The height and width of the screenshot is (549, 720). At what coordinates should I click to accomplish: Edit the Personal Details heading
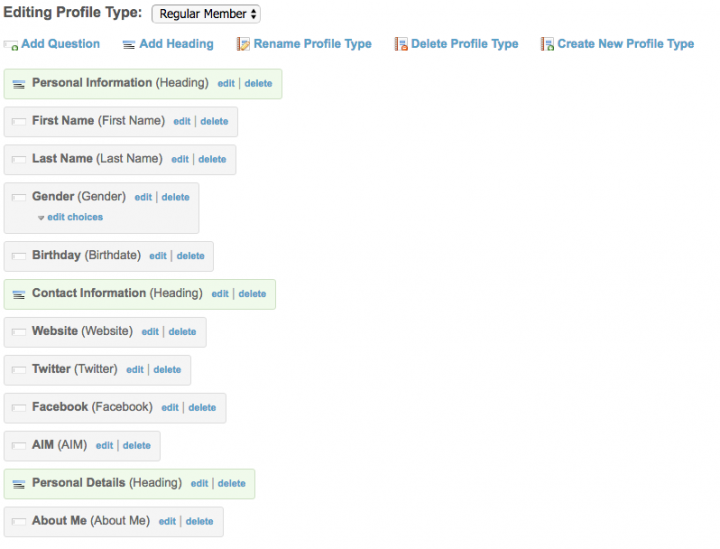click(x=199, y=483)
